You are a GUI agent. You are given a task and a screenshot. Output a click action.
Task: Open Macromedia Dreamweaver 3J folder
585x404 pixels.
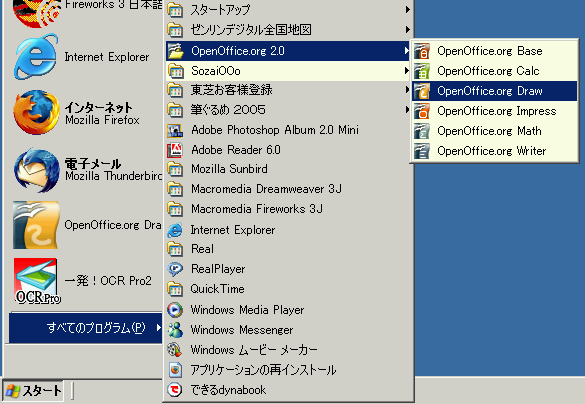click(x=289, y=189)
